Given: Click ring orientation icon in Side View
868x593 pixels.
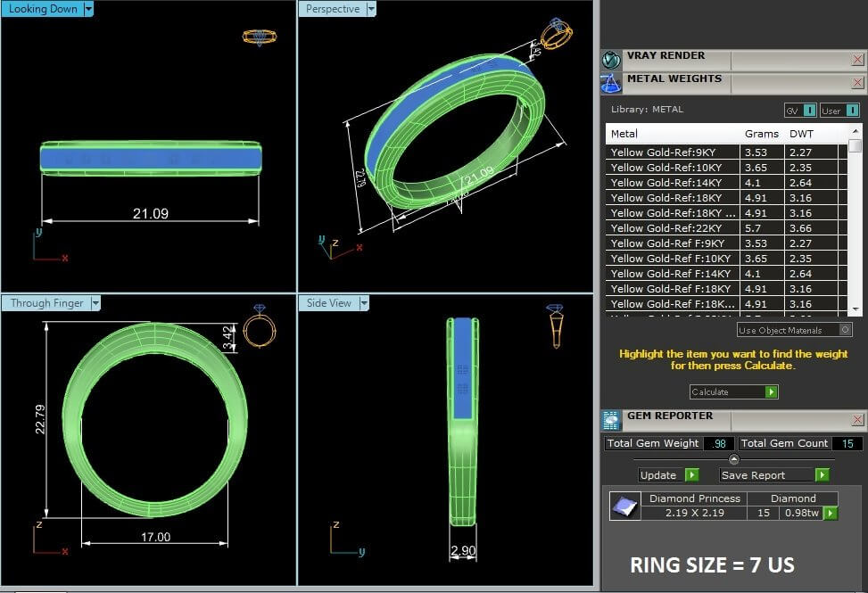Looking at the screenshot, I should (555, 325).
